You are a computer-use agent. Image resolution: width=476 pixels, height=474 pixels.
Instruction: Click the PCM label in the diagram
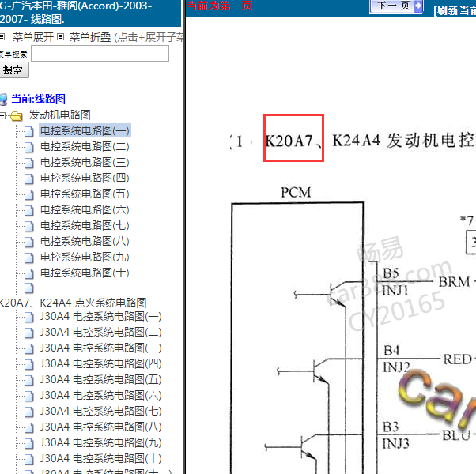click(x=296, y=192)
